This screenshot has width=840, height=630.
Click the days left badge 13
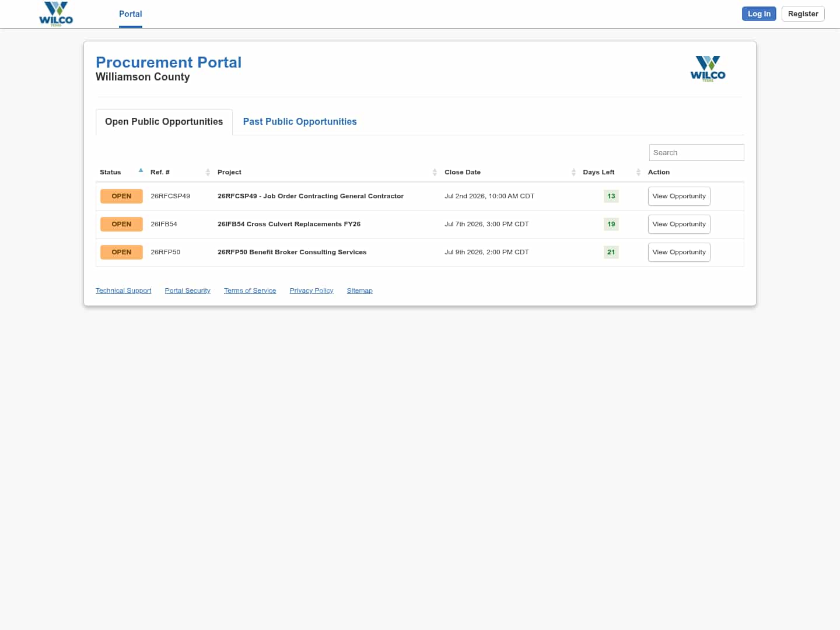(611, 197)
